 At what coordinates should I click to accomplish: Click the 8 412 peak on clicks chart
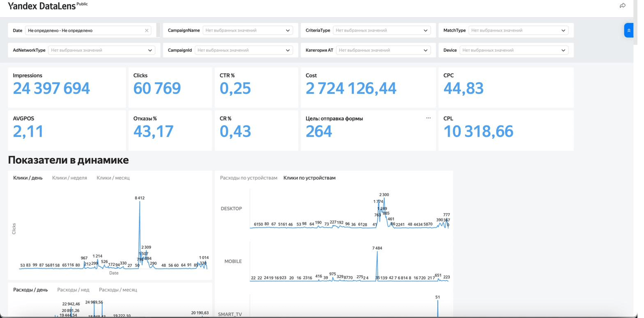(x=139, y=198)
